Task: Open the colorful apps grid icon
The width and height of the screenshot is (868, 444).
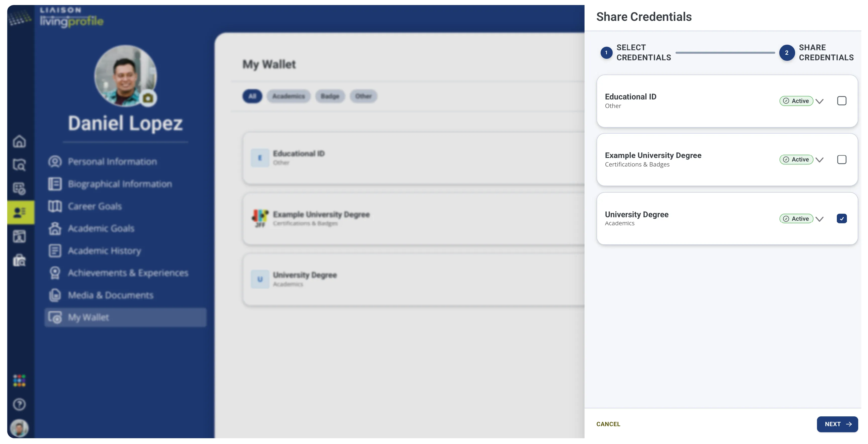Action: coord(19,381)
